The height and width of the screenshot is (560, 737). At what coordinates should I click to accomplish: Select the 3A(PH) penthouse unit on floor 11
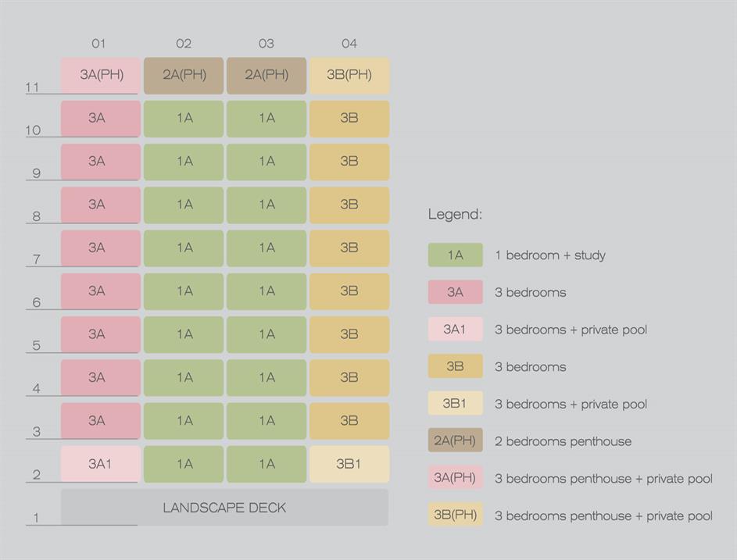[101, 76]
